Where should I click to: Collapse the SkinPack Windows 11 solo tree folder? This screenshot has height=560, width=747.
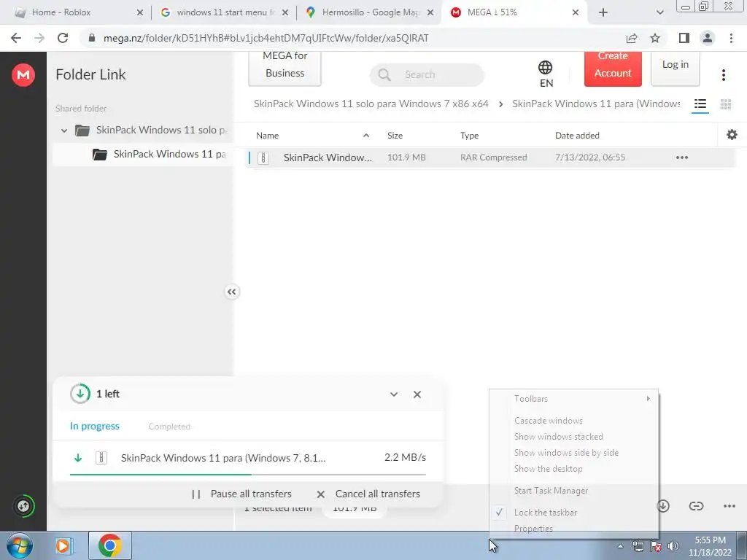pyautogui.click(x=64, y=130)
